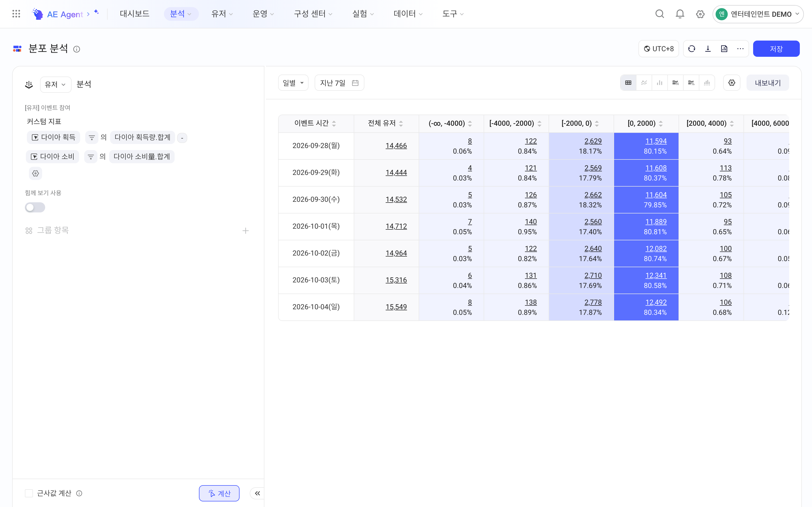Enable the 근사값 계산 checkbox

[x=29, y=493]
